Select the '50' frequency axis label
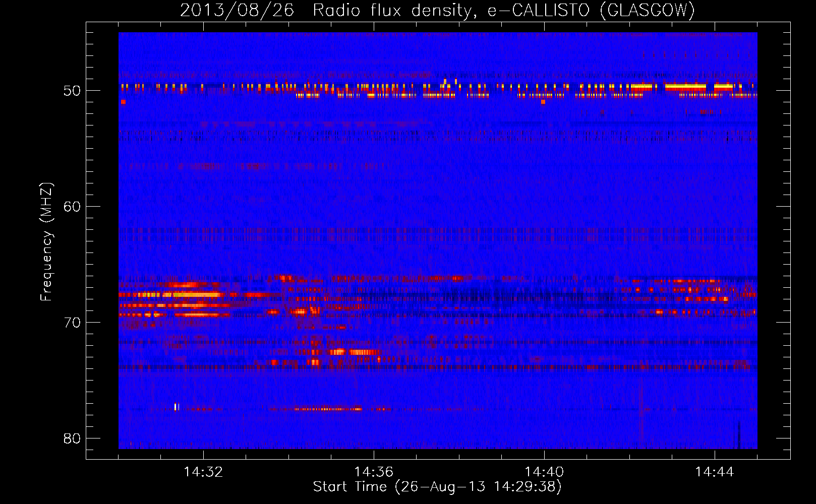The image size is (816, 504). (72, 91)
